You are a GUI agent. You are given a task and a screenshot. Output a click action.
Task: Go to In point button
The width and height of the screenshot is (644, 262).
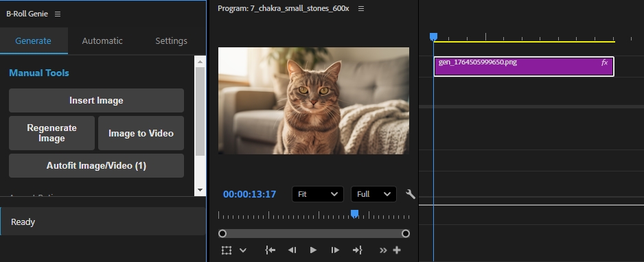pyautogui.click(x=270, y=250)
